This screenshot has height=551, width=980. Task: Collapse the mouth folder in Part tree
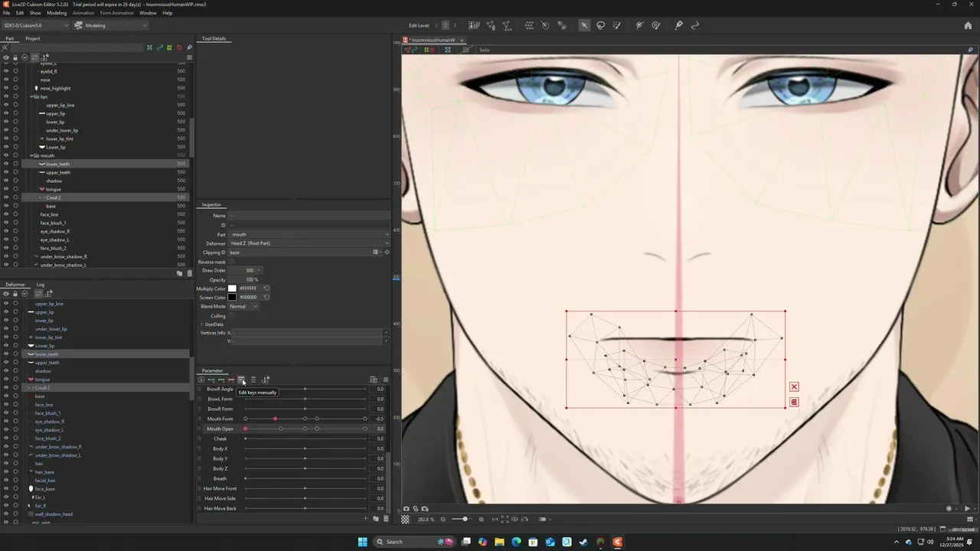tap(31, 155)
